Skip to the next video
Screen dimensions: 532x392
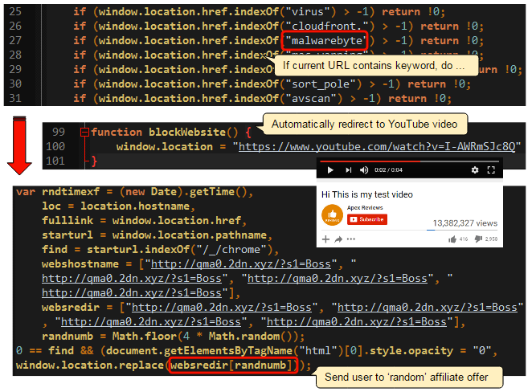347,170
